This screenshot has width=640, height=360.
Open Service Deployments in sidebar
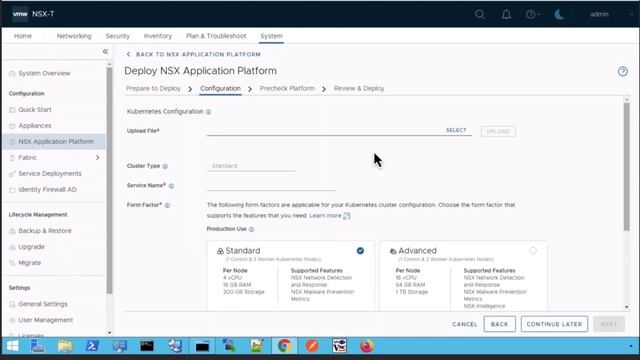pyautogui.click(x=50, y=173)
